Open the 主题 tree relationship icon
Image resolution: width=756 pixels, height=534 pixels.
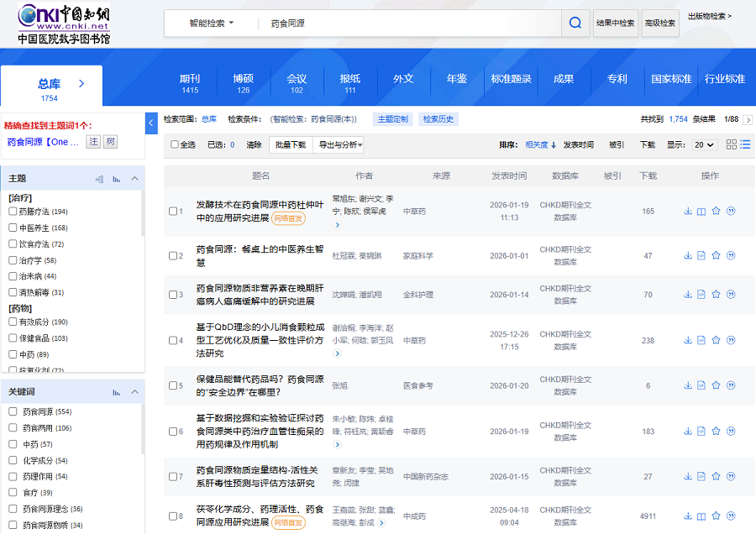[x=99, y=179]
